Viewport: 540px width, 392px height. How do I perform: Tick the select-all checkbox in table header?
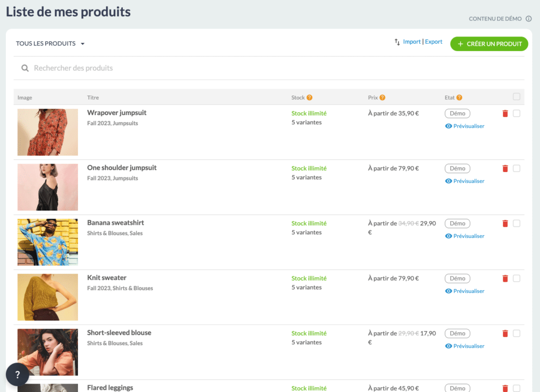[516, 97]
